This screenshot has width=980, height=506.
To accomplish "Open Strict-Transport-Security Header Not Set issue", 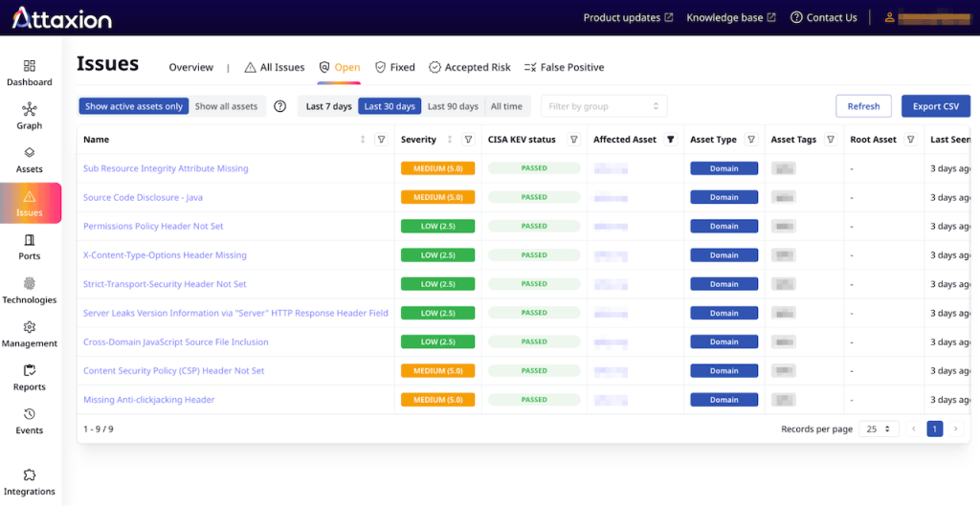I will [x=165, y=284].
